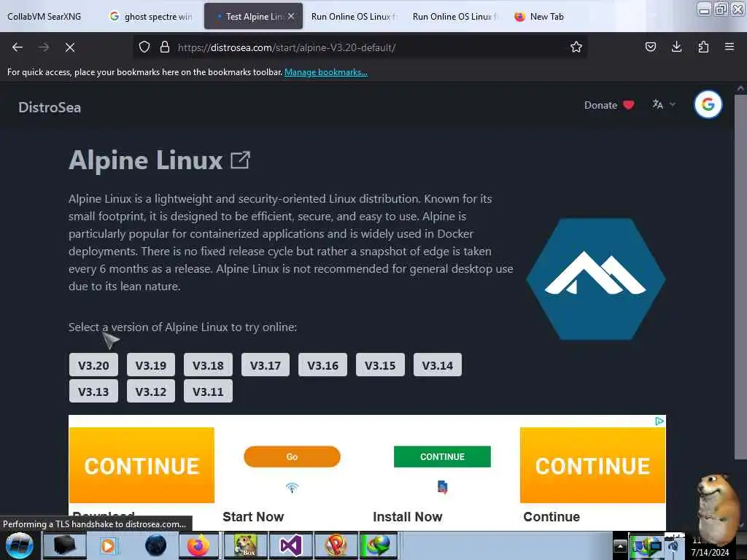Image resolution: width=747 pixels, height=560 pixels.
Task: Click the site security padlock icon
Action: pyautogui.click(x=165, y=47)
